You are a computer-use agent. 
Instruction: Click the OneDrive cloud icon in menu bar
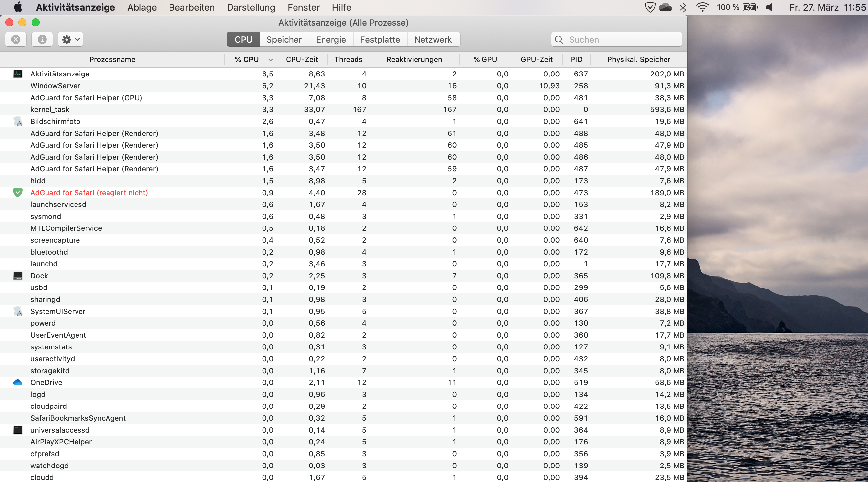[666, 7]
